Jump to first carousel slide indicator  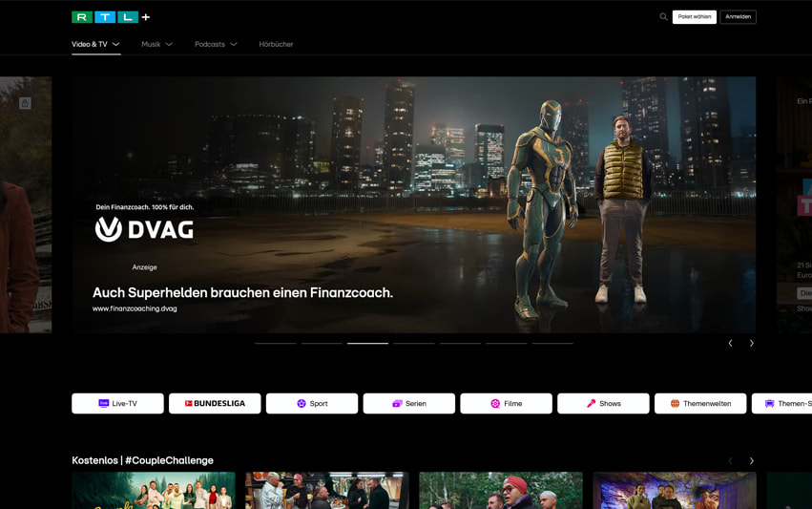[x=276, y=343]
